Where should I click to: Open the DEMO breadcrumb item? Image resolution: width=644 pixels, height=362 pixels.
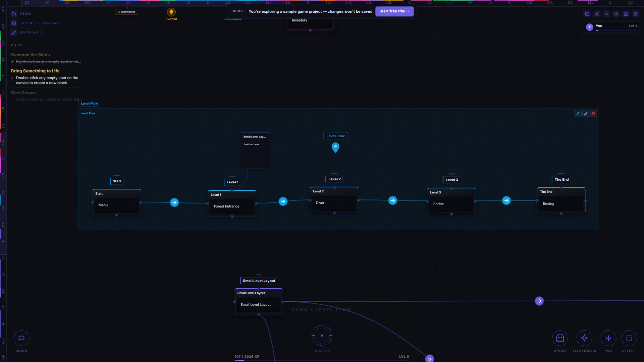25,14
